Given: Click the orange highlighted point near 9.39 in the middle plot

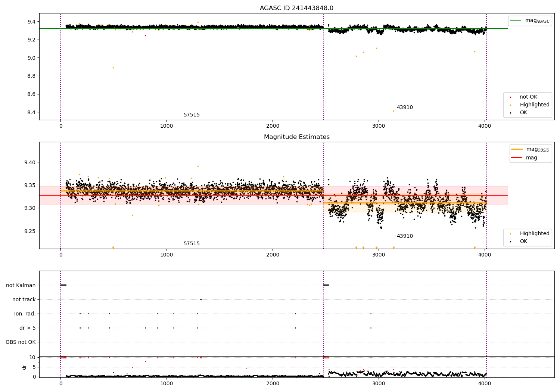Looking at the screenshot, I should 198,166.
